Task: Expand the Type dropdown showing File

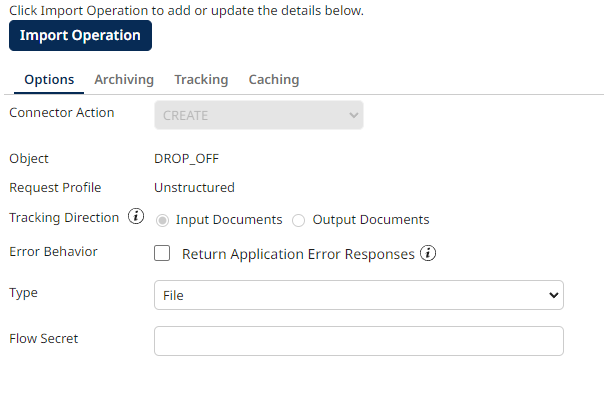Action: pos(359,295)
